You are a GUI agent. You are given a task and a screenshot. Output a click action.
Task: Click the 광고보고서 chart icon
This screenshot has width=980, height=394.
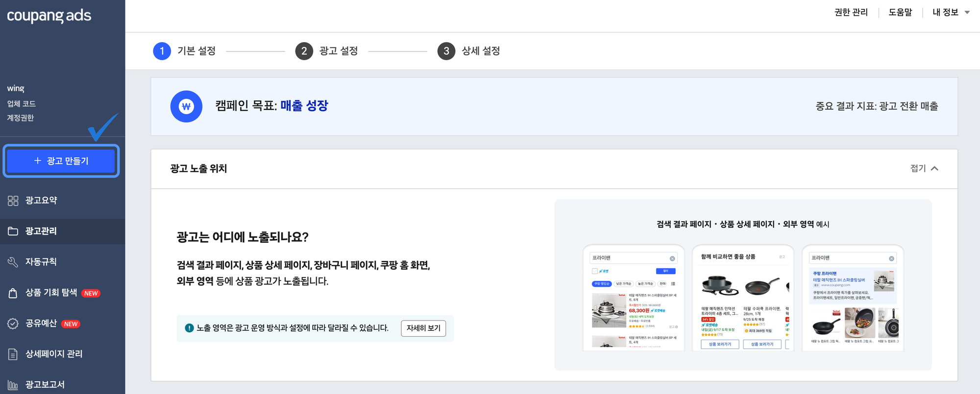click(x=13, y=385)
